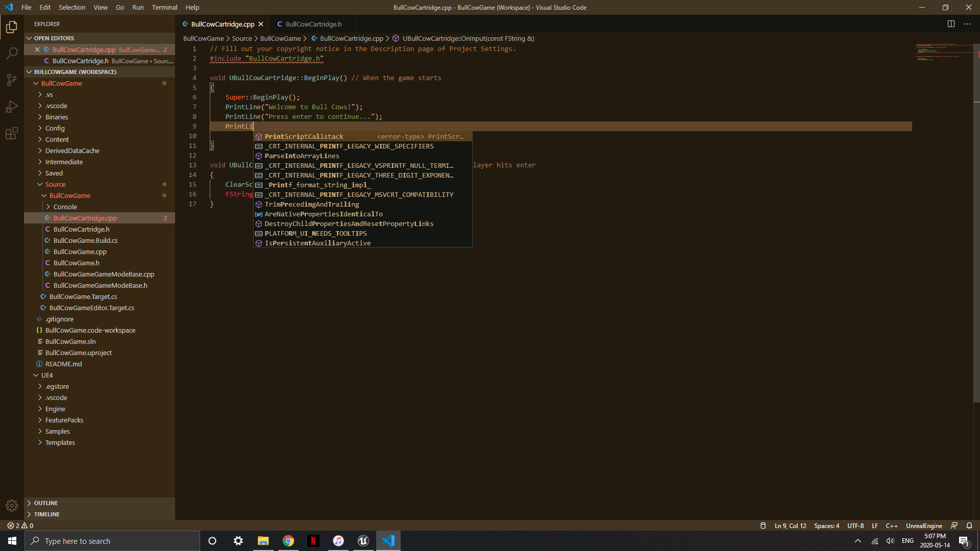Open the Extensions view
This screenshot has width=980, height=551.
tap(11, 133)
